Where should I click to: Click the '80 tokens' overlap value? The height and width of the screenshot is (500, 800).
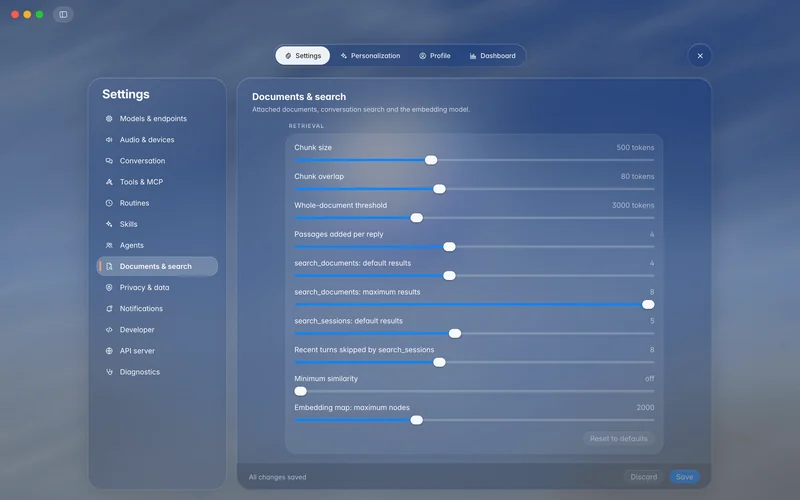pyautogui.click(x=637, y=177)
